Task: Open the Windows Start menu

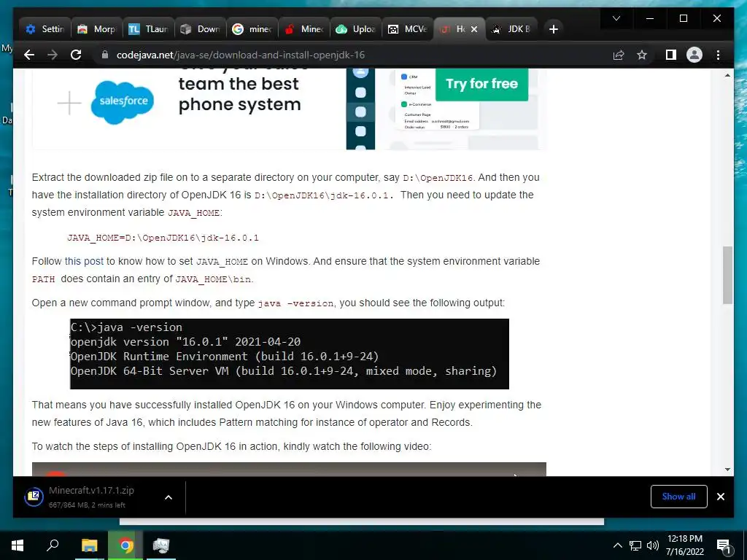Action: click(x=18, y=545)
